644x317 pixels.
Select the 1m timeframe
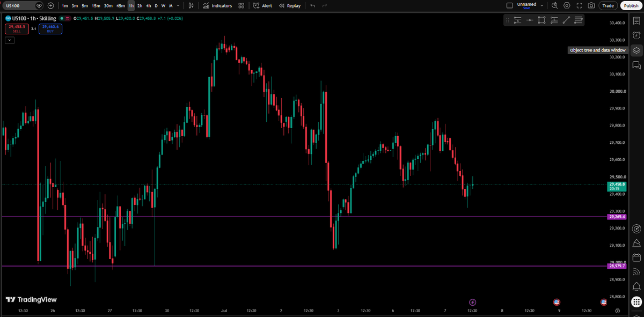[64, 5]
